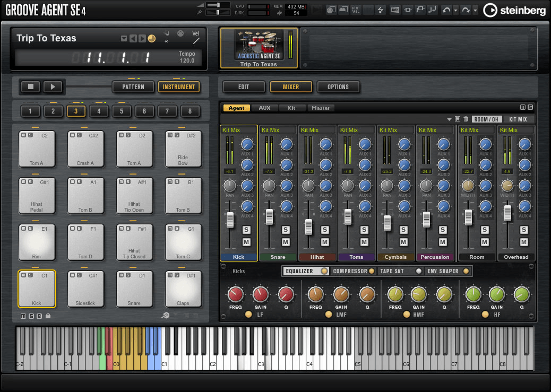551x392 pixels.
Task: Click the FIX VEL icon in the toolbar
Action: pyautogui.click(x=355, y=9)
